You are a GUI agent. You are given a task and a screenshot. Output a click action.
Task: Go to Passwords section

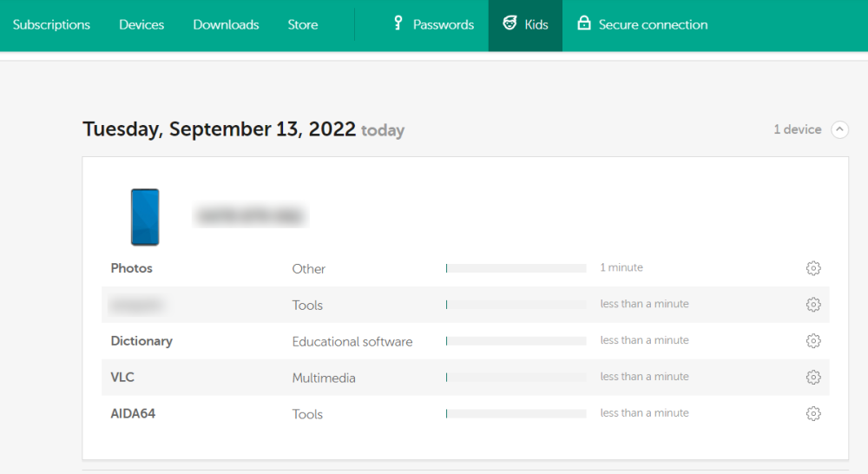pos(434,25)
